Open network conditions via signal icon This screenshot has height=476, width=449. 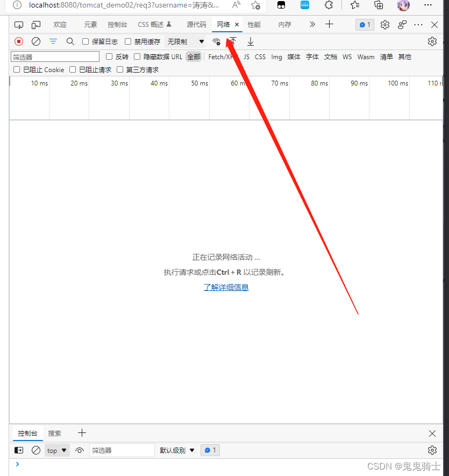(x=217, y=41)
